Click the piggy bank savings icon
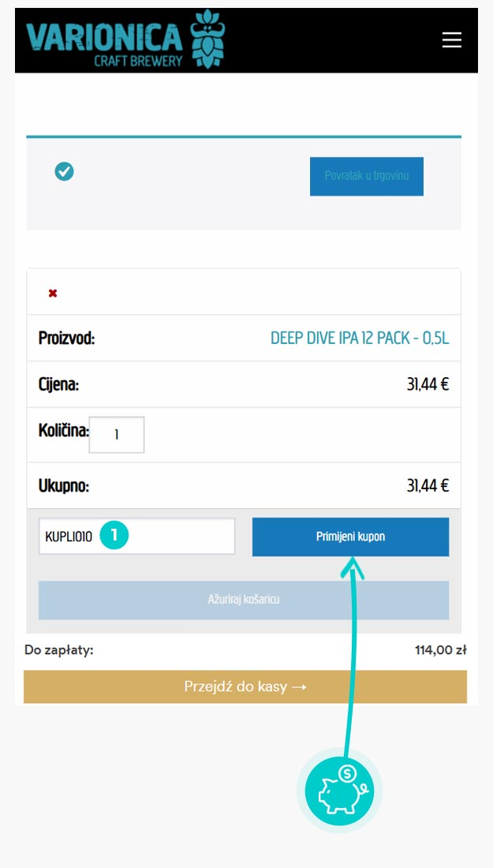493x868 pixels. pyautogui.click(x=339, y=790)
